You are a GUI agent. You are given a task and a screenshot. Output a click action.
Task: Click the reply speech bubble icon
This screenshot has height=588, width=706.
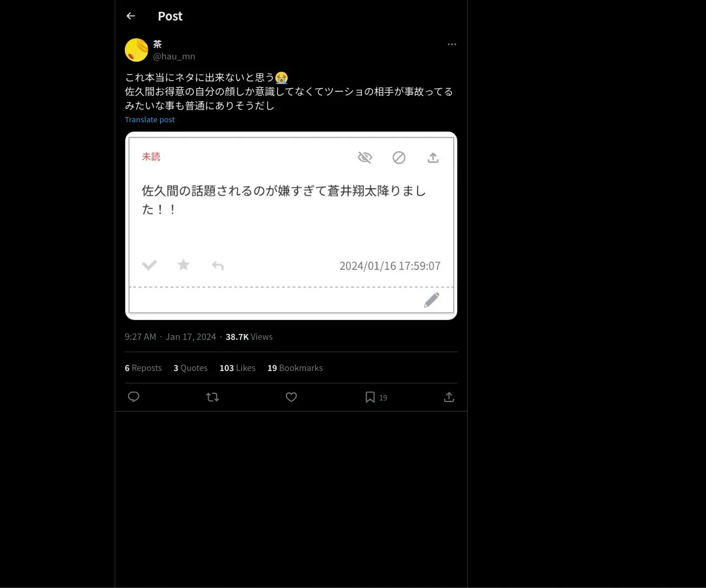coord(134,397)
